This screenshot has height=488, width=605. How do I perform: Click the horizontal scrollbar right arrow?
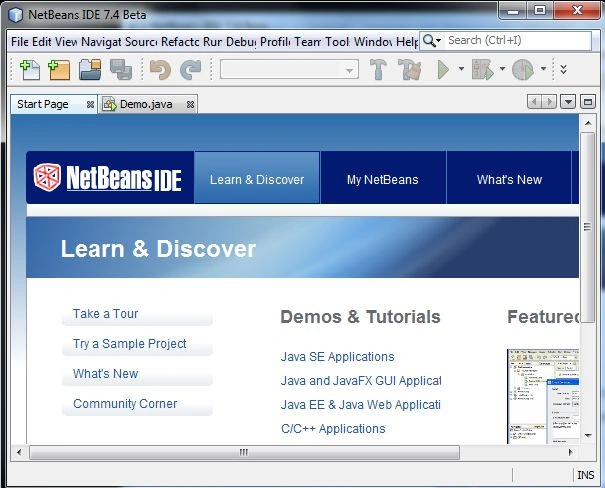point(570,452)
